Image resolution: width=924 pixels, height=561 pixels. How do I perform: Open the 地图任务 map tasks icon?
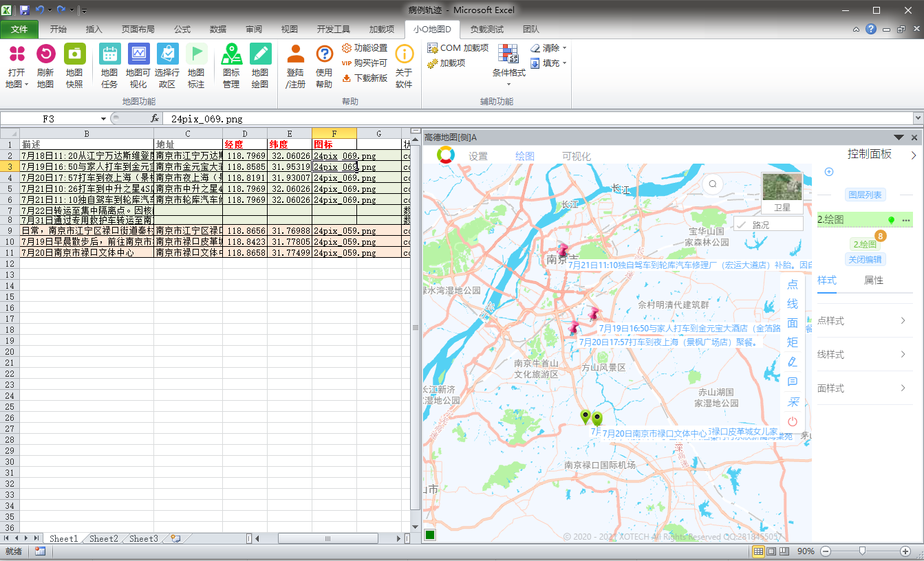point(109,54)
